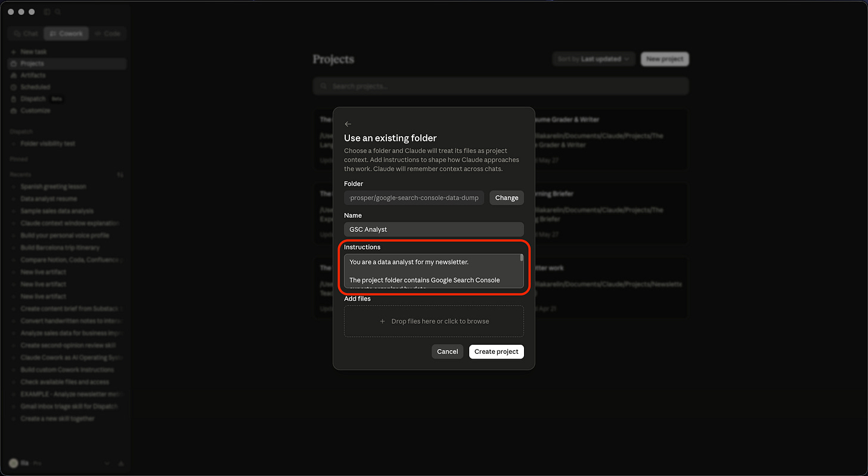Open the Build Barcelona trip itinerary recent
Viewport: 868px width, 476px height.
point(67,248)
